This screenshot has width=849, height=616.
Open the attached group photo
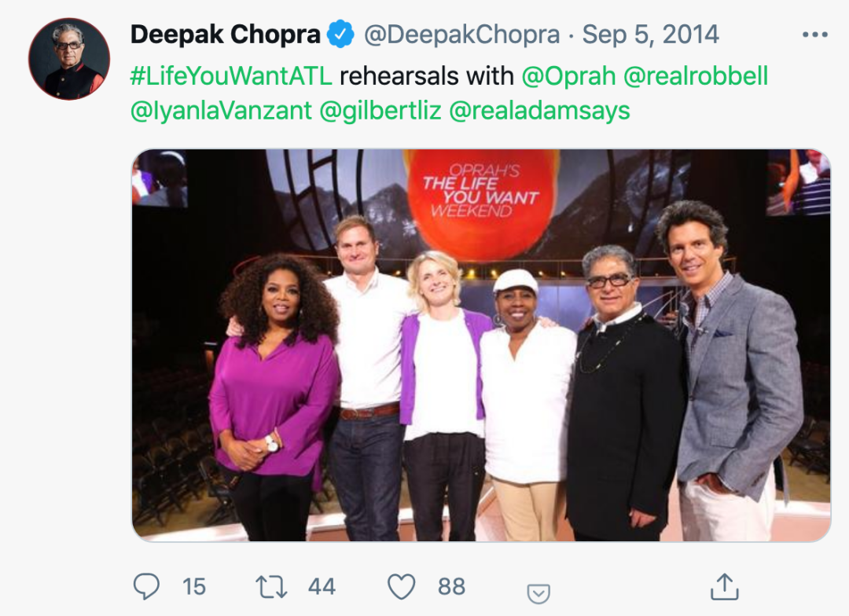pos(480,345)
